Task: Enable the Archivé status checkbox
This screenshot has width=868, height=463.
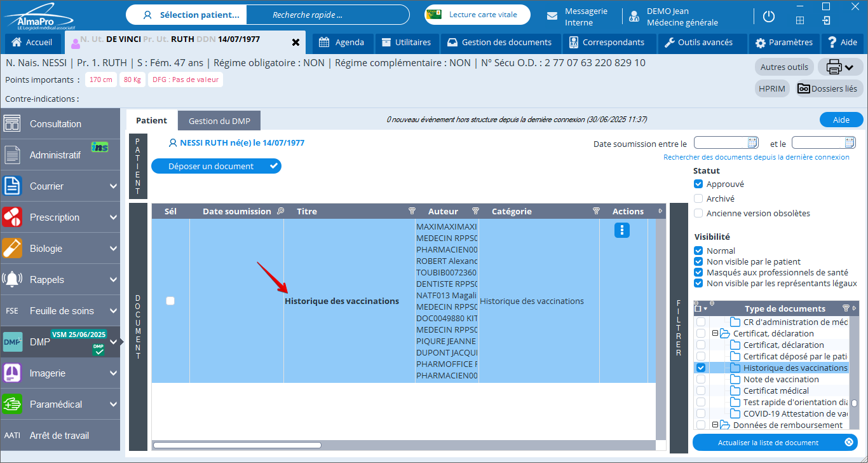Action: 699,198
